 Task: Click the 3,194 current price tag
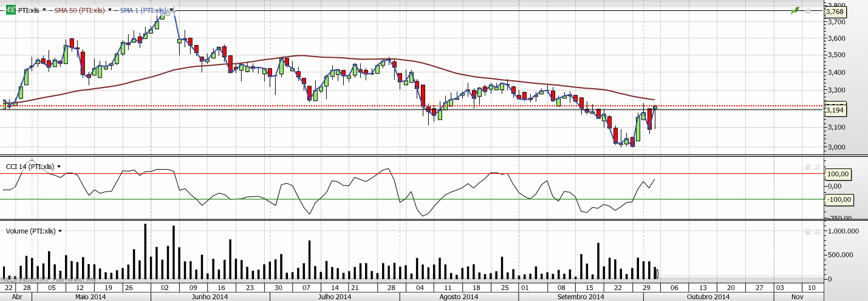[836, 110]
